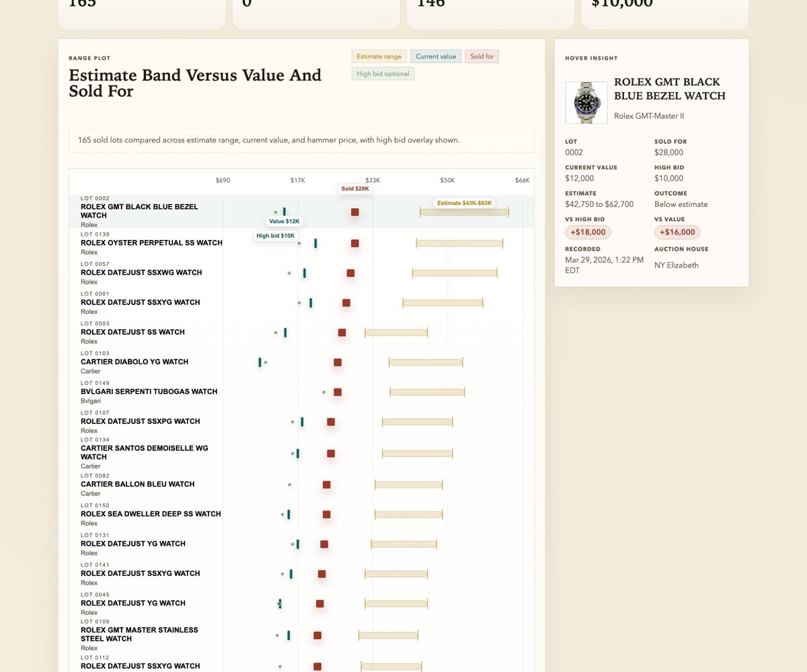Image resolution: width=807 pixels, height=672 pixels.
Task: Click teal value marker for Rolex Sea Dweller
Action: click(289, 514)
